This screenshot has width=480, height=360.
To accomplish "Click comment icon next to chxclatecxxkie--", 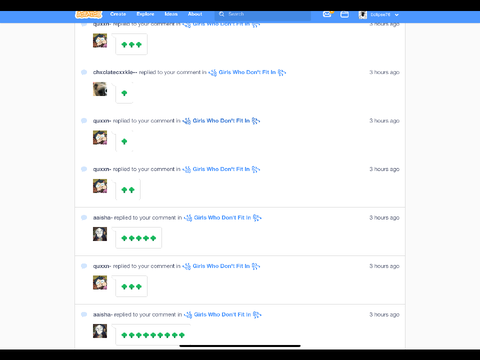I will pyautogui.click(x=84, y=72).
